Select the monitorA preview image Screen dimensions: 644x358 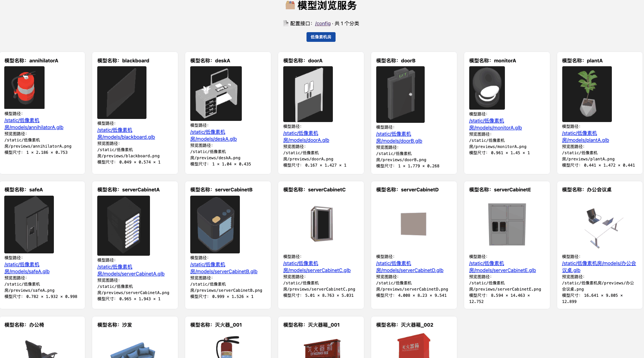(487, 88)
